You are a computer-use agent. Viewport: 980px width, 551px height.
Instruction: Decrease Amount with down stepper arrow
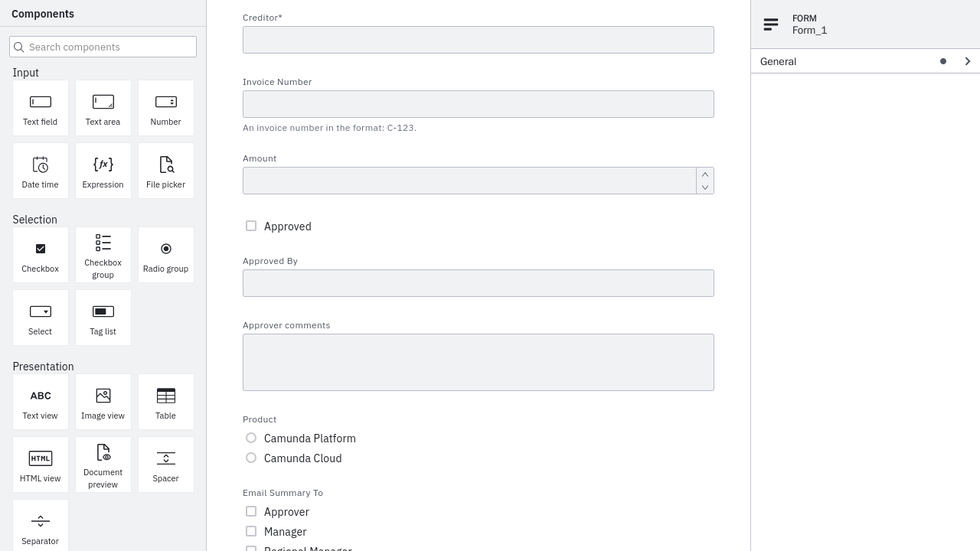(x=705, y=187)
